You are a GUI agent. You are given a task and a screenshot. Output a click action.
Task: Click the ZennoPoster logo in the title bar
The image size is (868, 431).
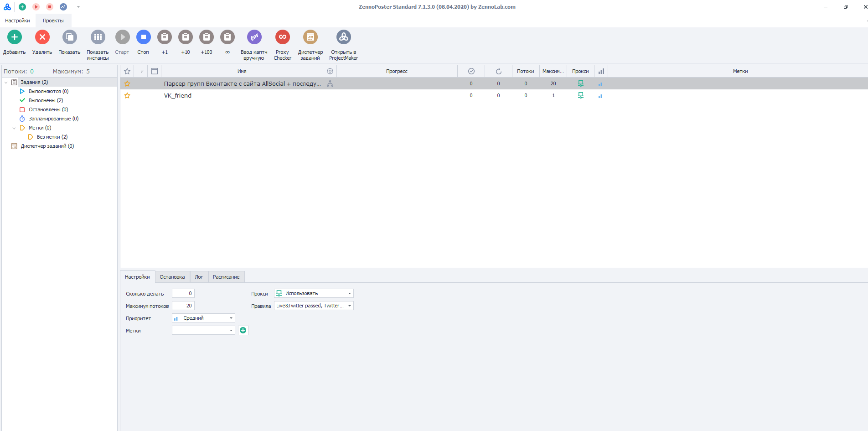7,7
